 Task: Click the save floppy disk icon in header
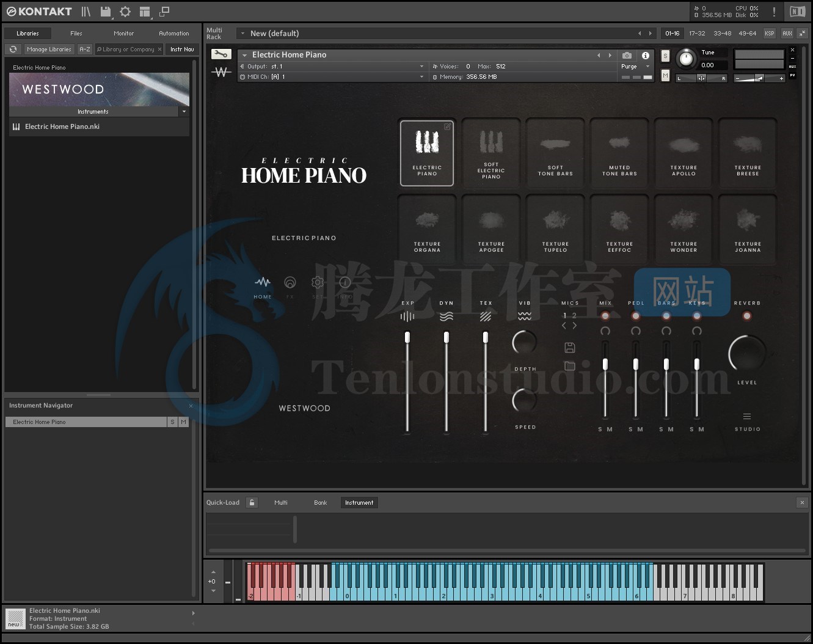tap(106, 12)
